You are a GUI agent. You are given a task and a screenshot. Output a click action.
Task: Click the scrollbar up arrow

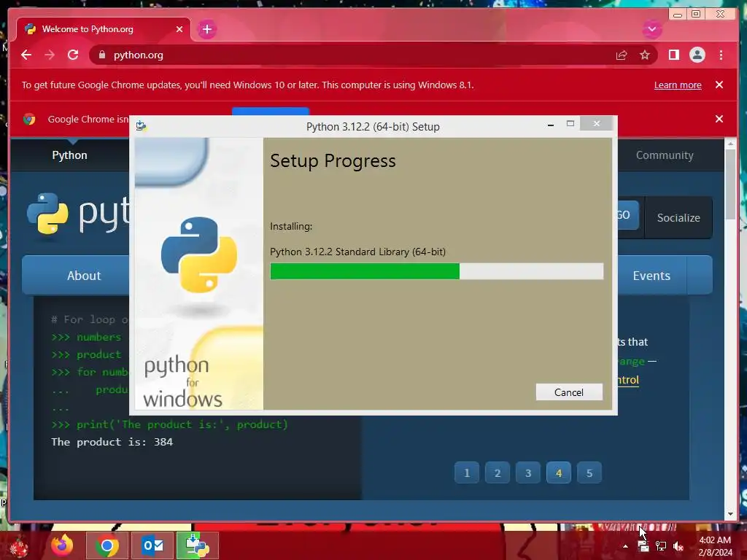coord(730,143)
